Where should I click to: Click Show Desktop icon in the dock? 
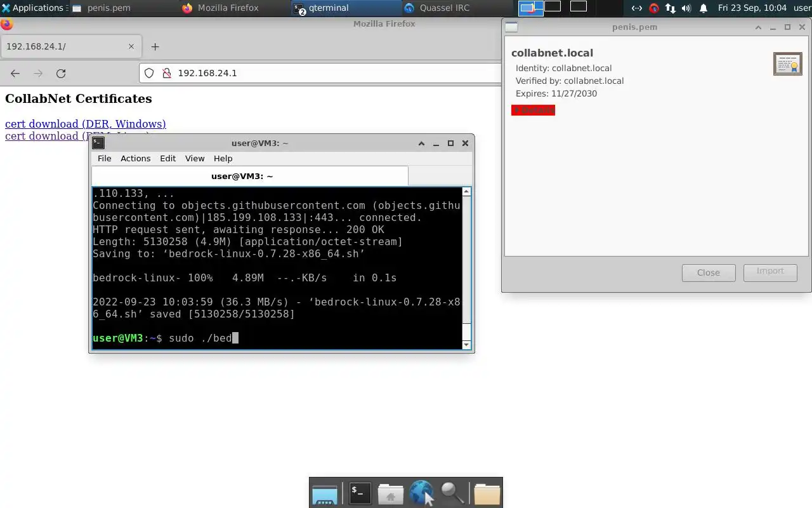click(x=324, y=493)
